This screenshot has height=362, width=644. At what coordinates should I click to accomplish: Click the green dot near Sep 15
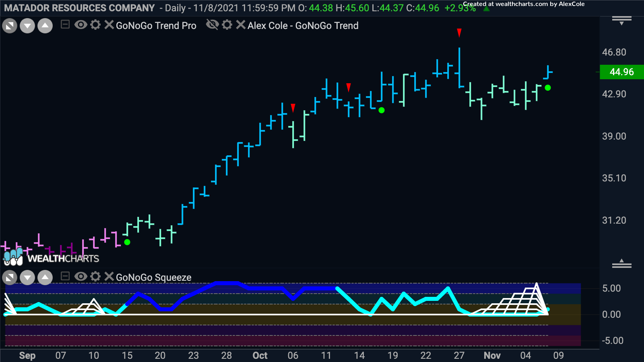click(127, 242)
